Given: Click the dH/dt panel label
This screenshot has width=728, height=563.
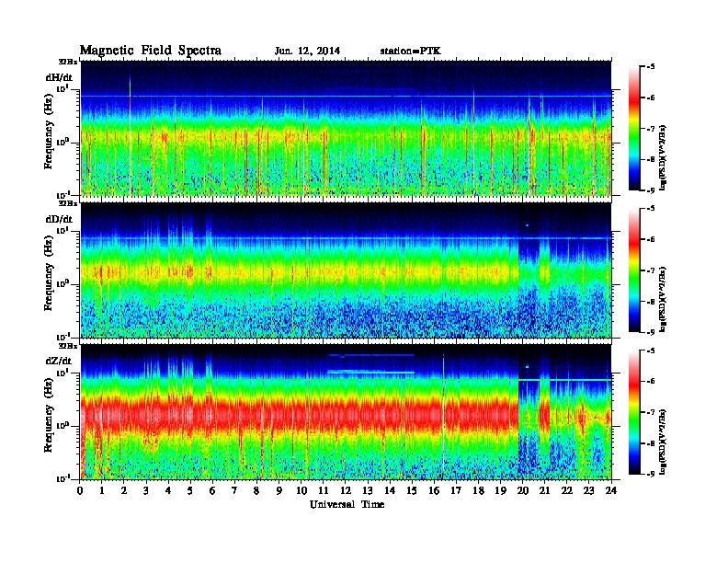Looking at the screenshot, I should (59, 77).
